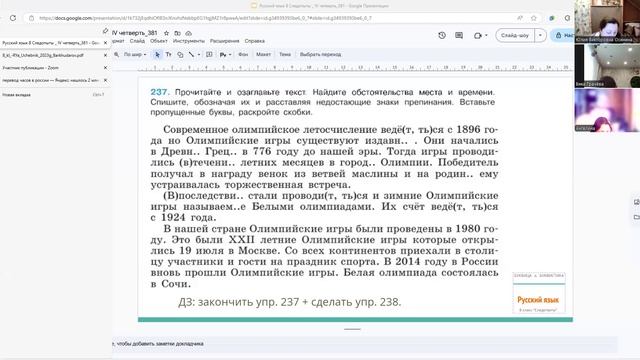Start the Слайд-шоу presentation
The width and height of the screenshot is (640, 360).
point(515,36)
